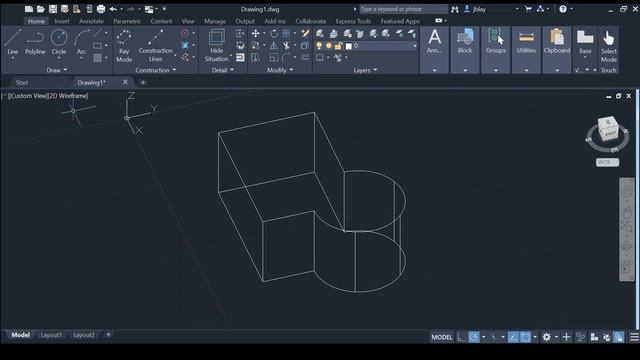Image resolution: width=640 pixels, height=360 pixels.
Task: Click the Hide Situation tool
Action: (x=216, y=45)
